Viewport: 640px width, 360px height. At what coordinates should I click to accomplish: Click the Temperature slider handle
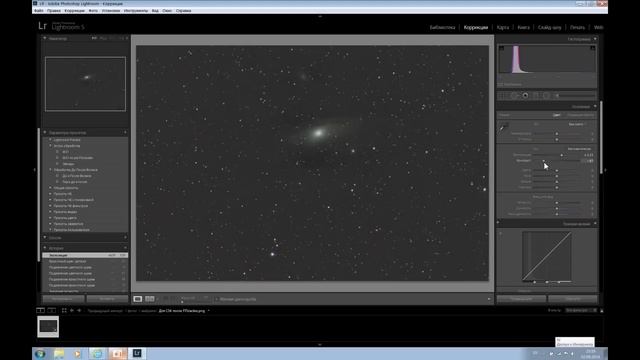pyautogui.click(x=557, y=133)
